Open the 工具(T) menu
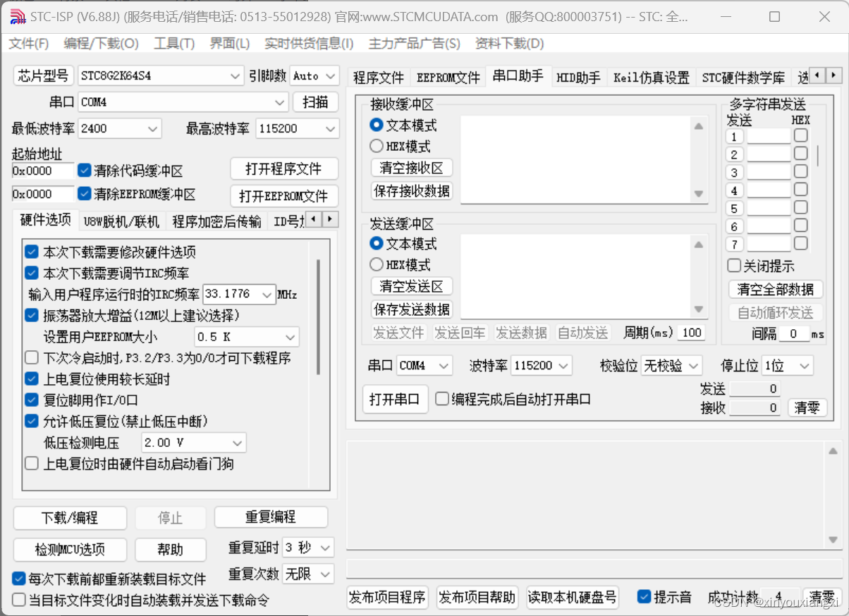This screenshot has width=849, height=616. (x=173, y=43)
